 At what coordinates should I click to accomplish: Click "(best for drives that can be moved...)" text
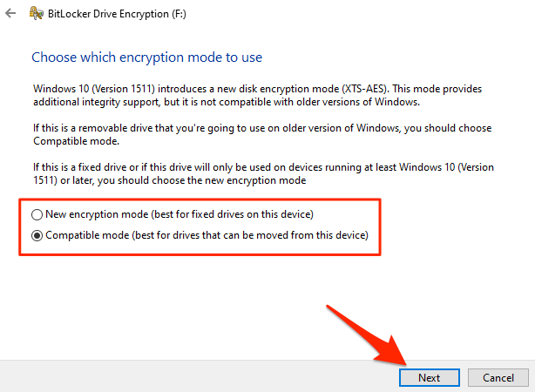click(253, 235)
